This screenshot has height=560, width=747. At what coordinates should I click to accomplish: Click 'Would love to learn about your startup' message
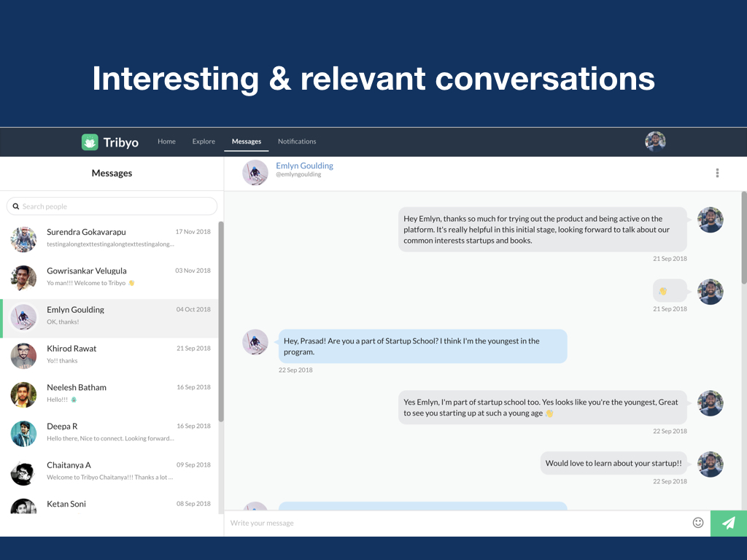click(x=614, y=463)
